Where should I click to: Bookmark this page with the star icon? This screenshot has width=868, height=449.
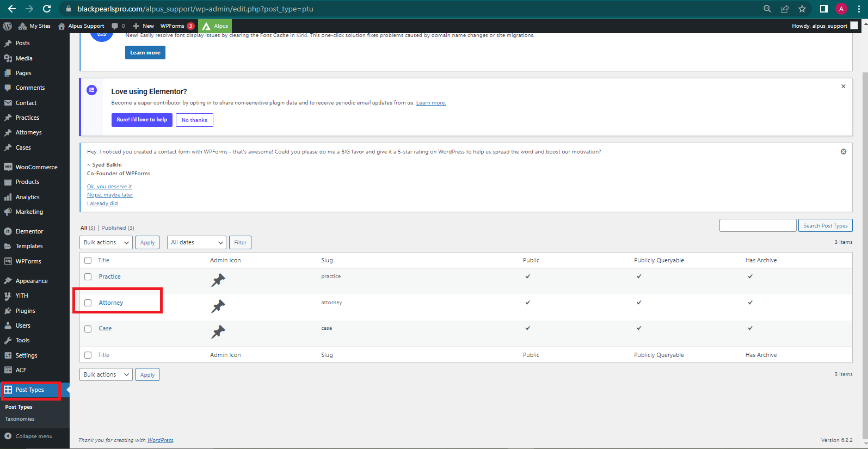[802, 9]
